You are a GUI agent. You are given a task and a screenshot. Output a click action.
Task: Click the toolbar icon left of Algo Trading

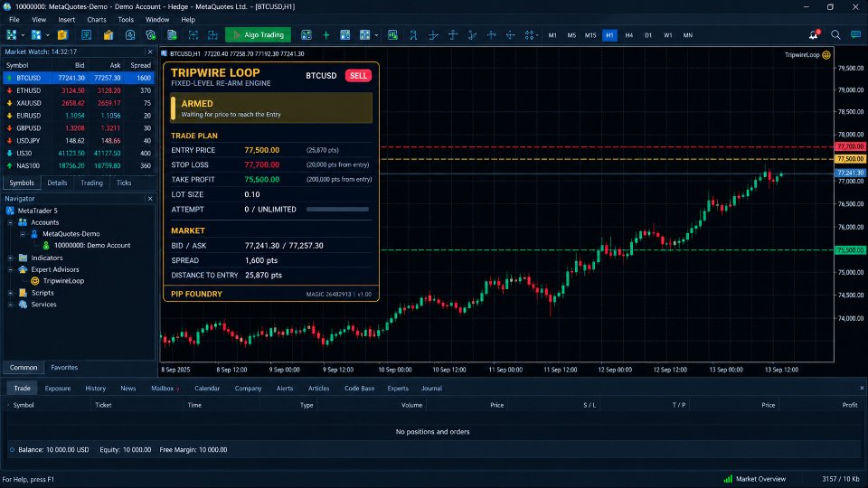(213, 35)
